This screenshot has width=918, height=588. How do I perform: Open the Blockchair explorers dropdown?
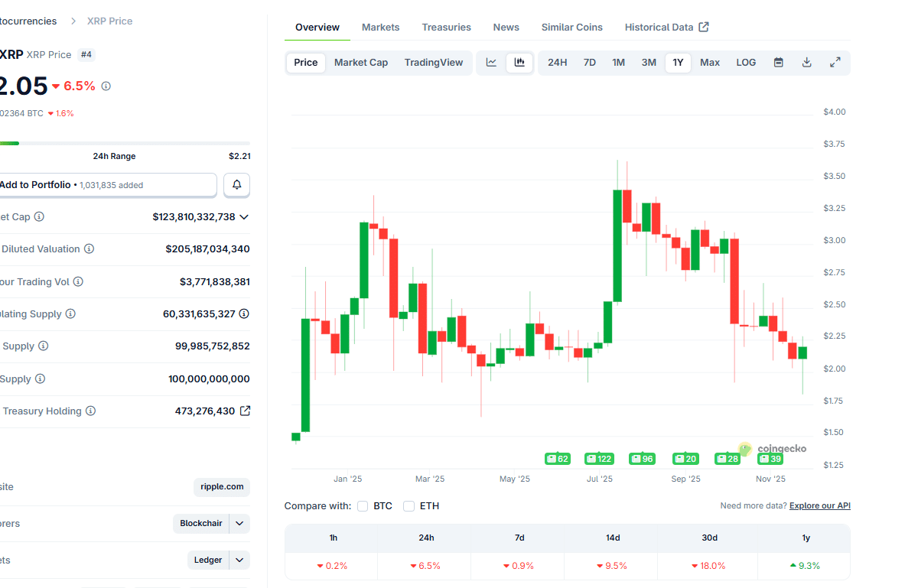[239, 524]
